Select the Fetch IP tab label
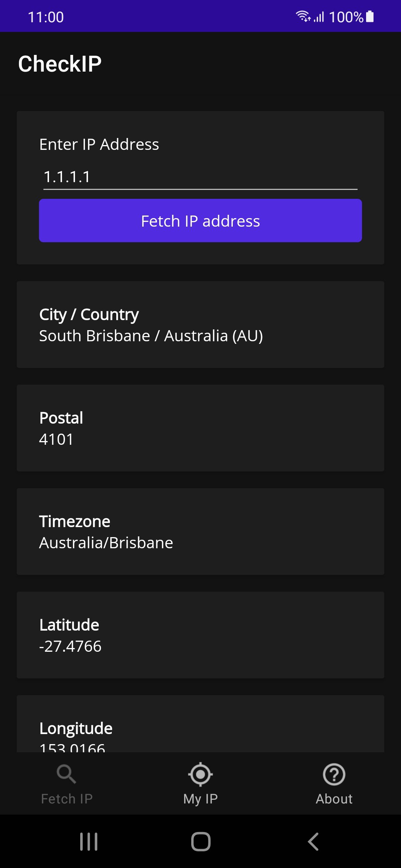 (x=67, y=799)
